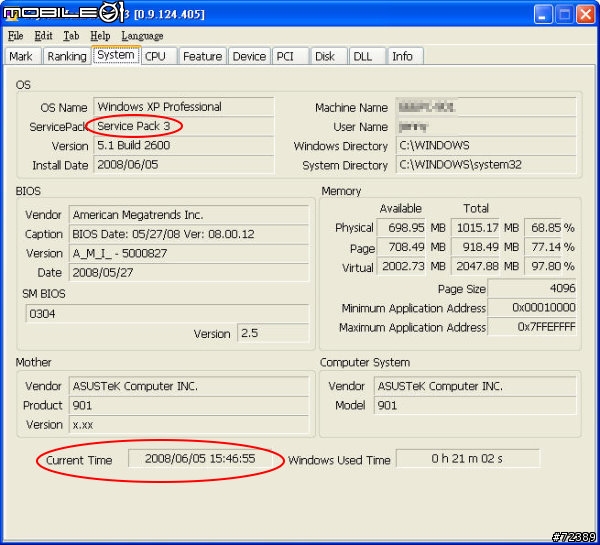Open the Feature tab

tap(202, 56)
